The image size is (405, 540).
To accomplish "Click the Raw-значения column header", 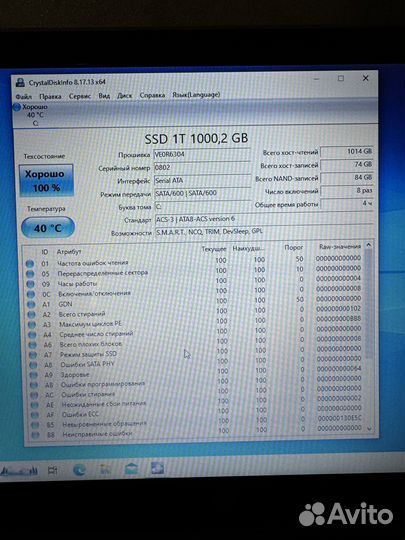I will 340,247.
